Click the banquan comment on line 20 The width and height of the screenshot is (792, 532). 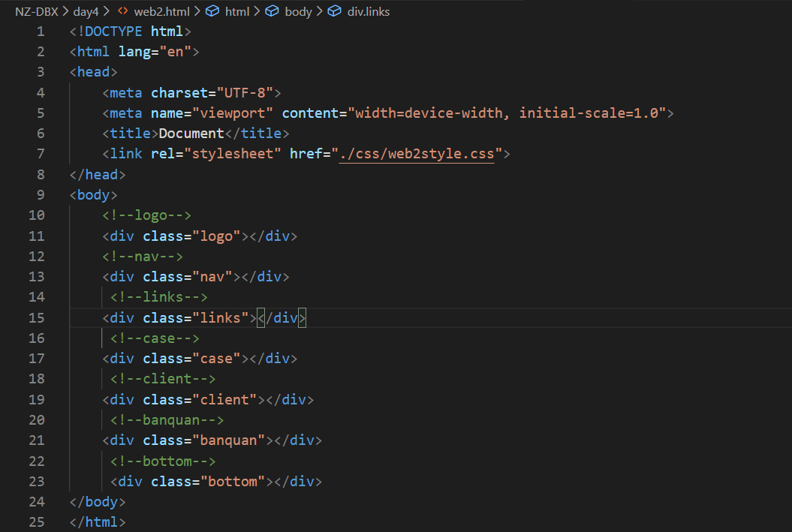coord(167,420)
